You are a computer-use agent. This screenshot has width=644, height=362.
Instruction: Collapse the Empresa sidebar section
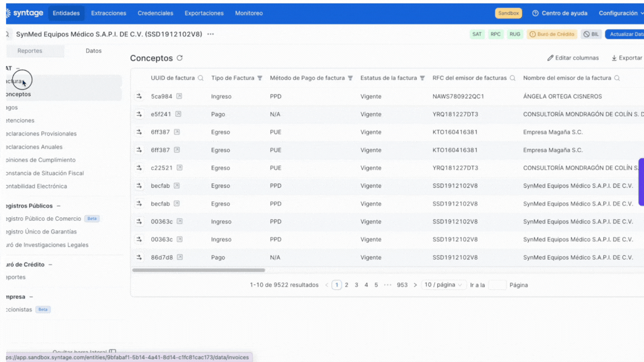(31, 297)
